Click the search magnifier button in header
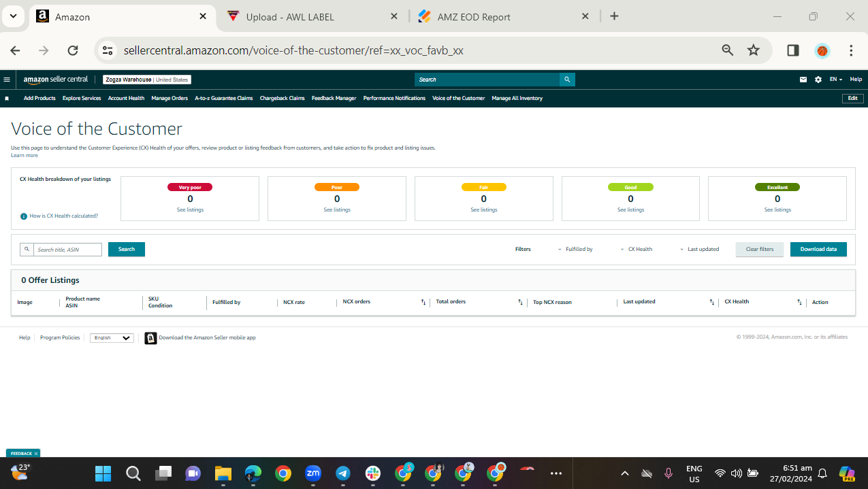The height and width of the screenshot is (489, 868). [x=567, y=80]
